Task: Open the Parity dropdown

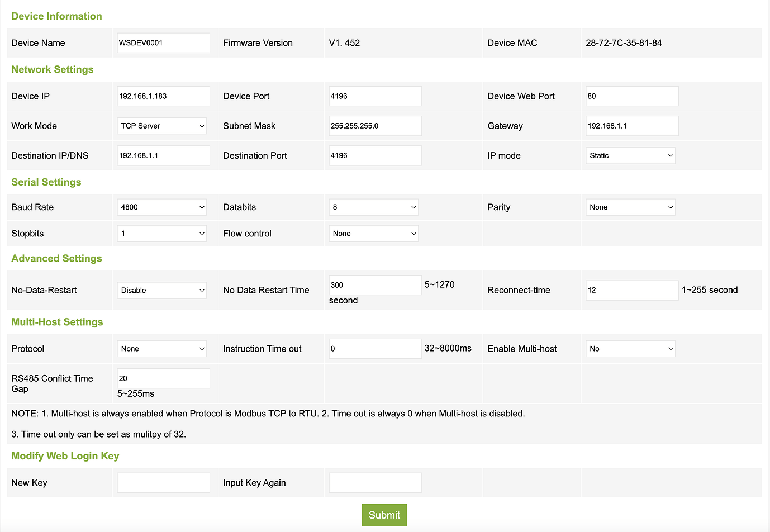Action: click(630, 207)
